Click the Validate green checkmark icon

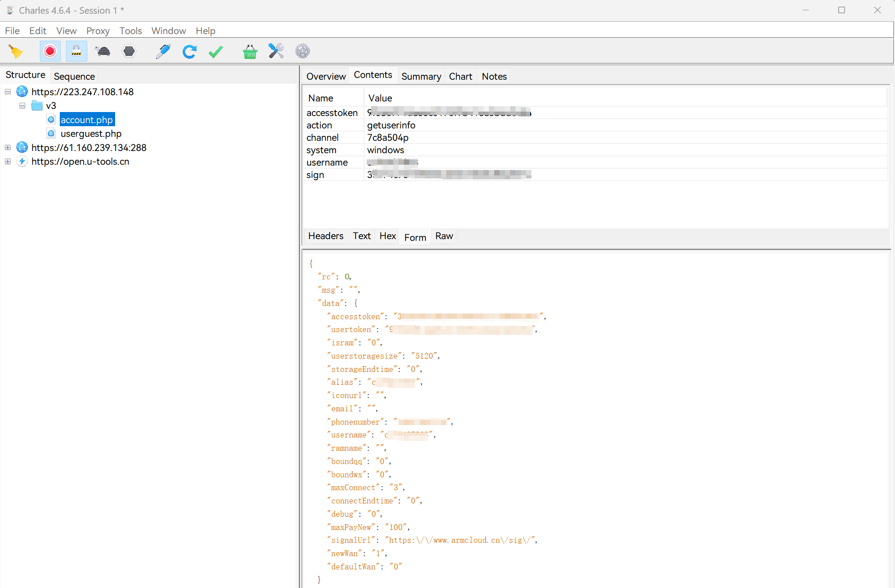click(x=216, y=51)
